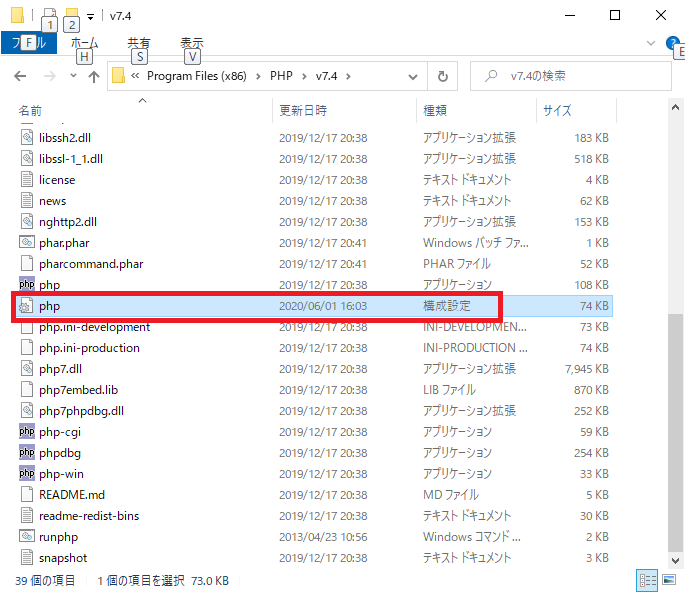Open the help question mark icon
This screenshot has width=685, height=593.
click(x=673, y=43)
